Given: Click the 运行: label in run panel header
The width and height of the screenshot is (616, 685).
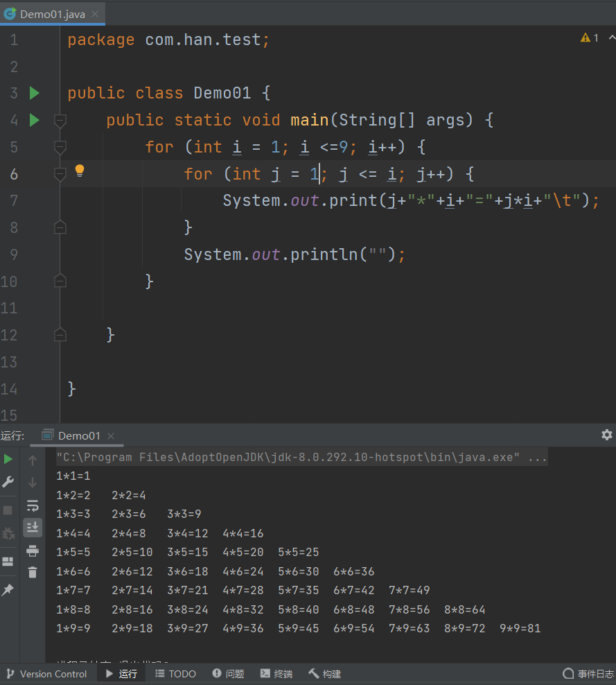Looking at the screenshot, I should (x=12, y=435).
